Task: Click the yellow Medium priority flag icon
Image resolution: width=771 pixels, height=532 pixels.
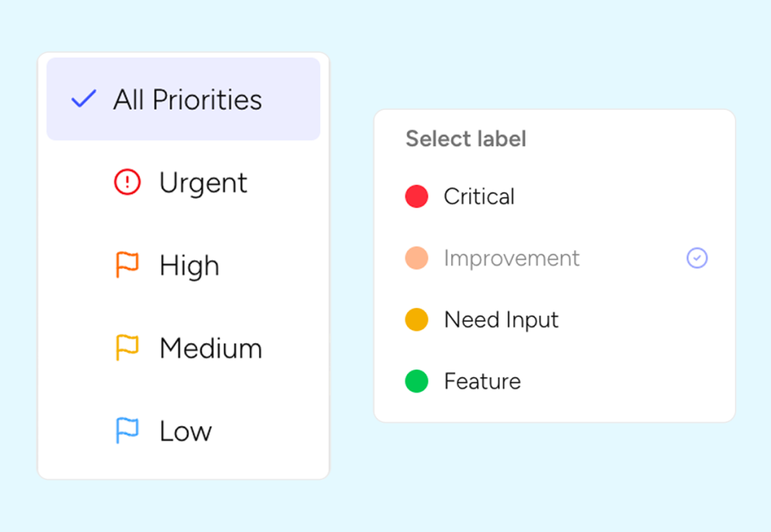Action: pyautogui.click(x=127, y=348)
